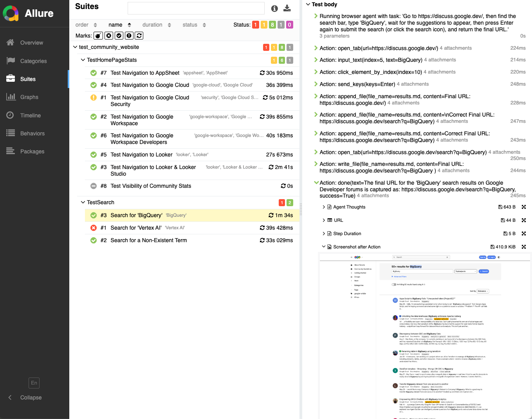Collapse the TestSearch group
Screen dimensions: 532x419
pyautogui.click(x=83, y=202)
